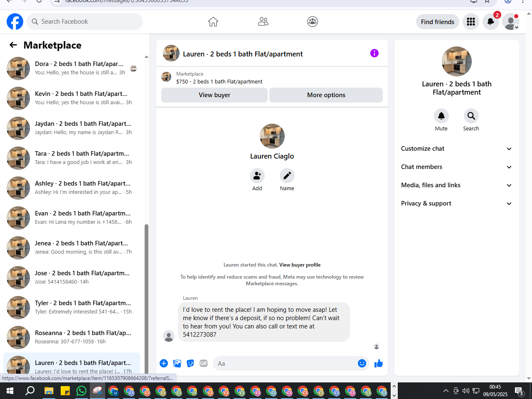Screen dimensions: 532x399
Task: Open the Groups icon in top navigation
Action: pyautogui.click(x=313, y=22)
